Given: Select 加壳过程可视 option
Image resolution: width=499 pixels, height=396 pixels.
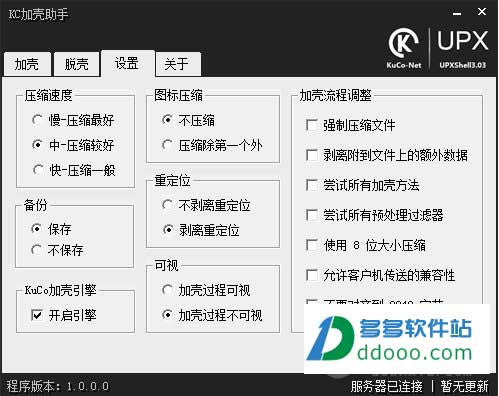Looking at the screenshot, I should click(x=206, y=290).
